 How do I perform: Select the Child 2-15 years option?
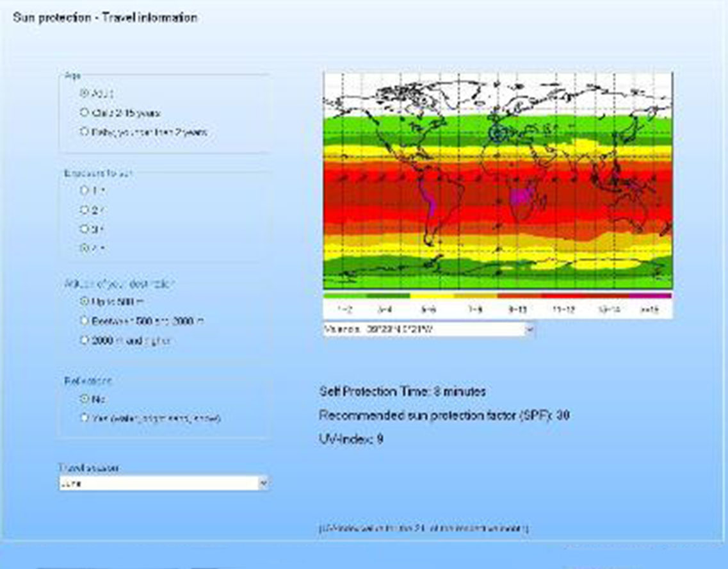click(x=84, y=112)
